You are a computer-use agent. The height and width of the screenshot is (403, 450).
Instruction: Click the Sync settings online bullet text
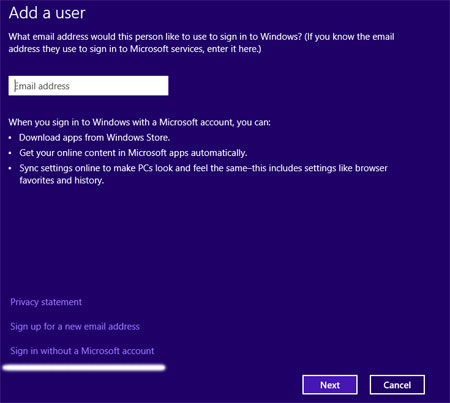click(x=203, y=174)
